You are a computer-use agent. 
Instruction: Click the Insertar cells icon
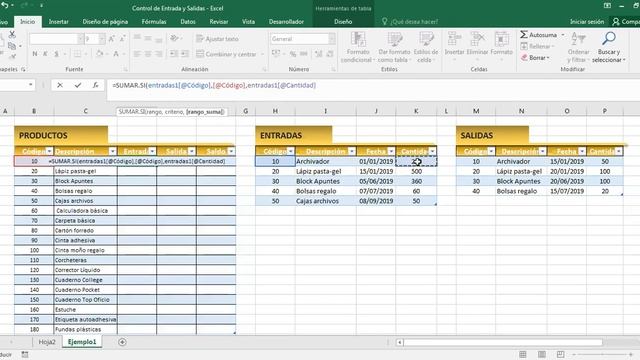(454, 40)
